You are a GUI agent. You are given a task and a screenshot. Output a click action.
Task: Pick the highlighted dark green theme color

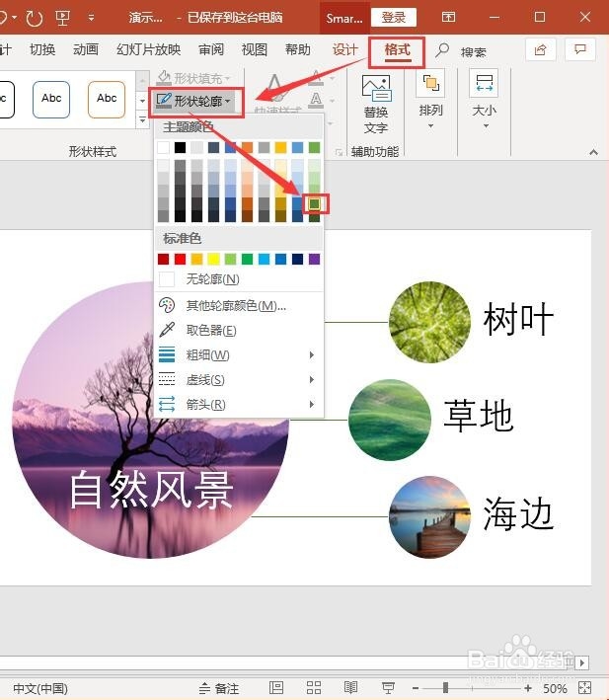tap(314, 204)
